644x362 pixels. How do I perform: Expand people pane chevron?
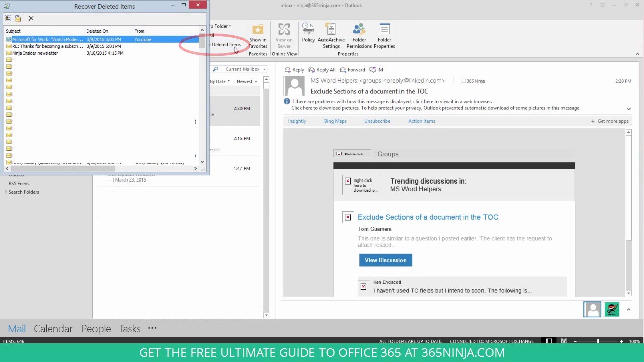tap(628, 310)
